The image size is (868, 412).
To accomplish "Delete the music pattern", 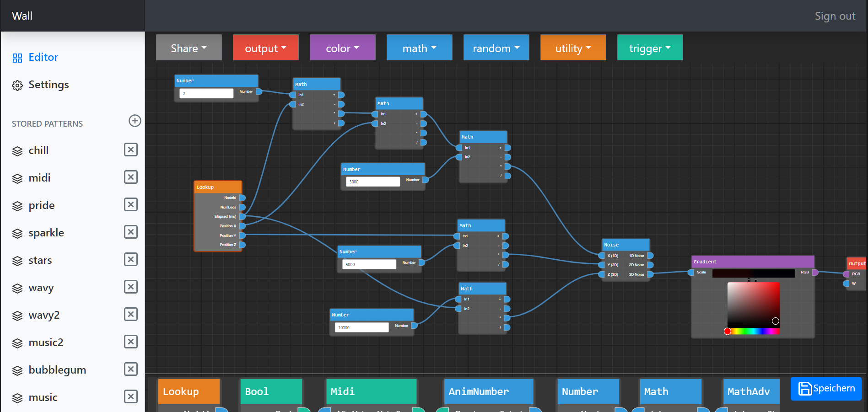I will click(x=131, y=396).
